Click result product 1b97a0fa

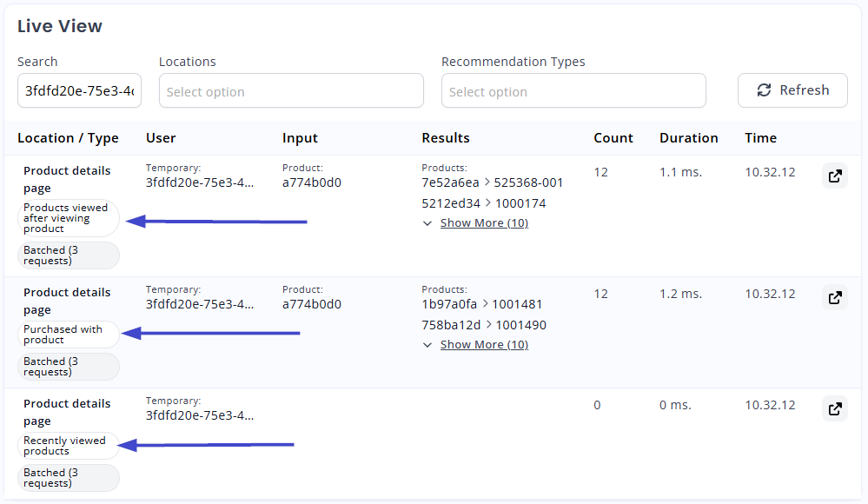pos(449,305)
